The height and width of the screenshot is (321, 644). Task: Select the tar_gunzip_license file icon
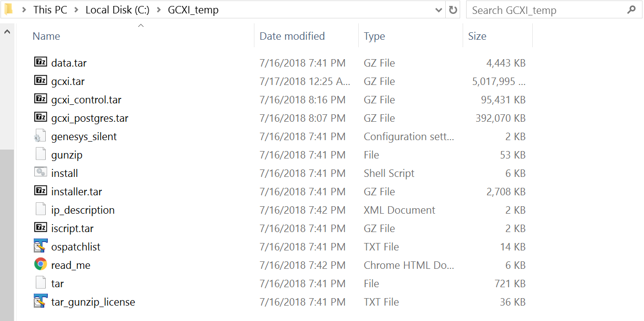pyautogui.click(x=40, y=301)
